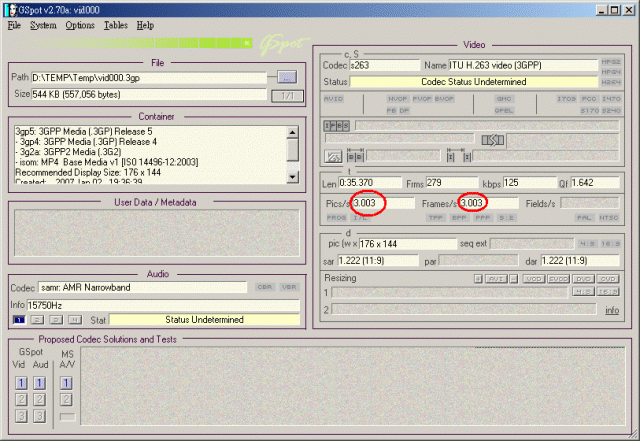This screenshot has width=640, height=441.
Task: Click the 3:2 pulldown indicator
Action: coord(507,218)
